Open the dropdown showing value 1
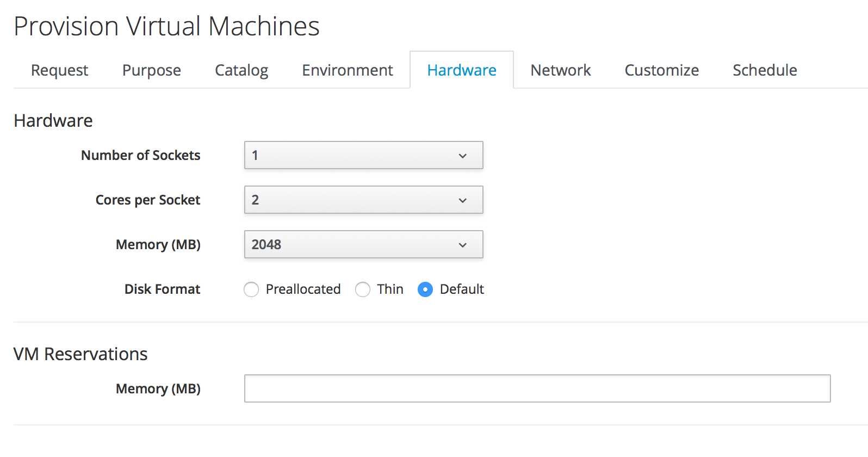 (x=363, y=156)
